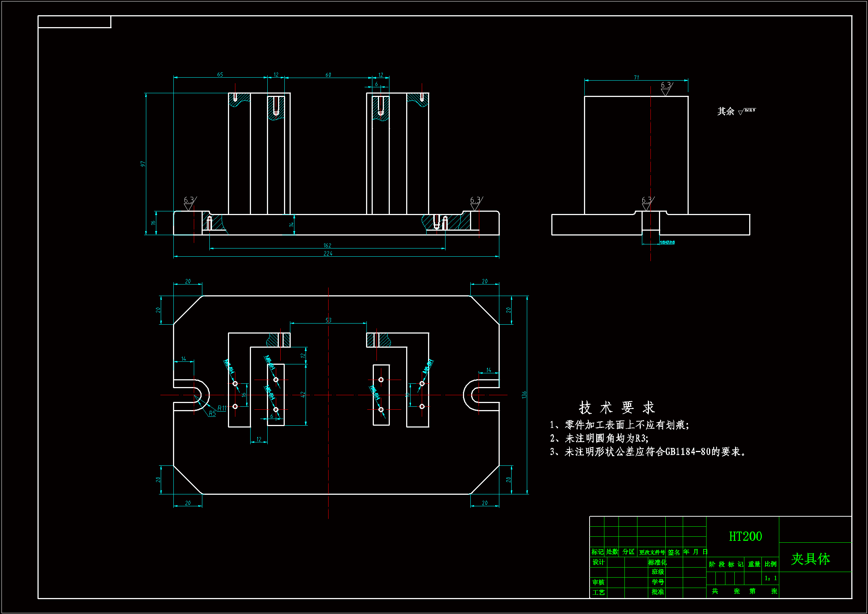Select the 97 height dimension label
Image resolution: width=868 pixels, height=614 pixels.
143,164
